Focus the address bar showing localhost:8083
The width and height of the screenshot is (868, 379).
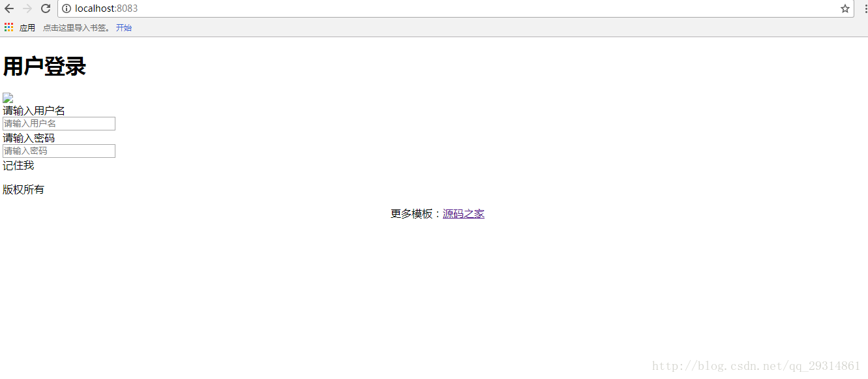click(455, 8)
